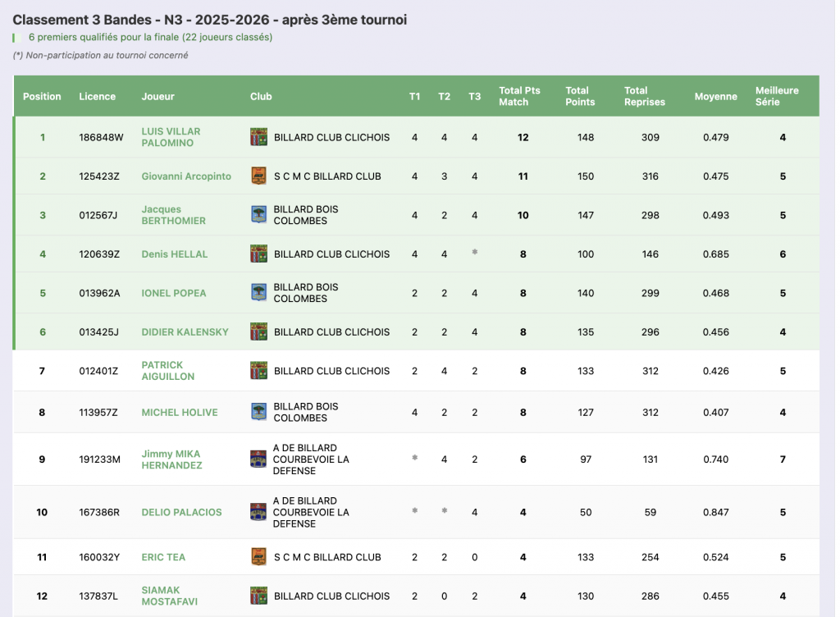
Task: Click the club logo in Jimmy Mika Hernandez's row
Action: click(x=258, y=459)
